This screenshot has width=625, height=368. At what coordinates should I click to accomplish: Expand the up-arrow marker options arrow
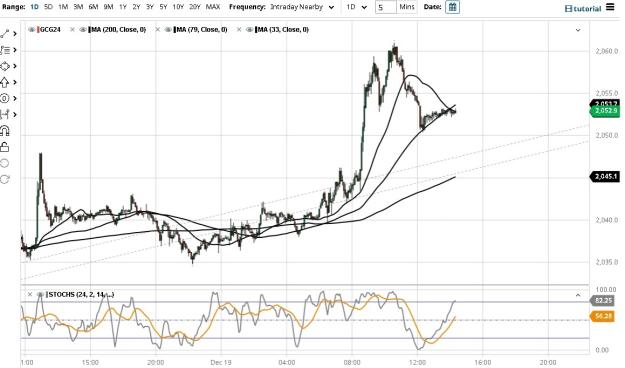[x=15, y=82]
